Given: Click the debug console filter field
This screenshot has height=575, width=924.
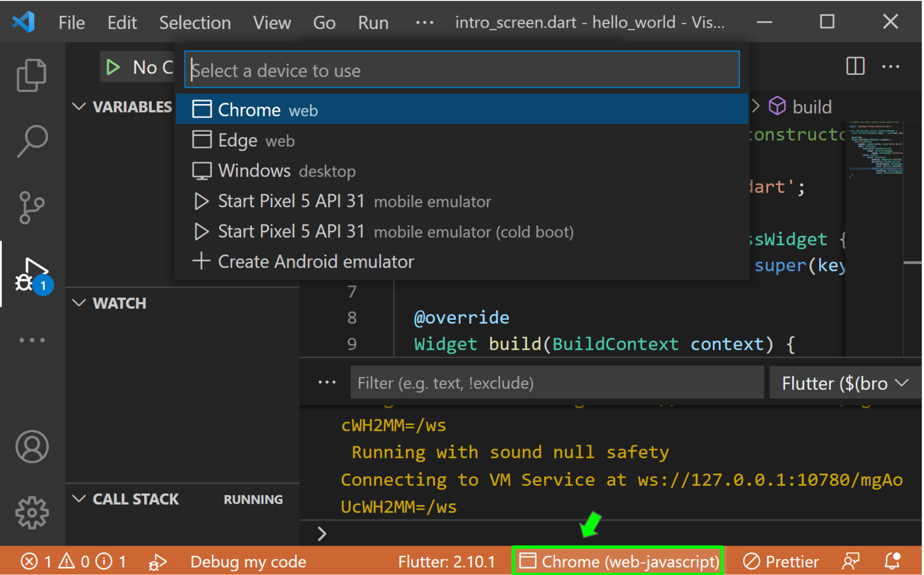Looking at the screenshot, I should click(x=556, y=383).
